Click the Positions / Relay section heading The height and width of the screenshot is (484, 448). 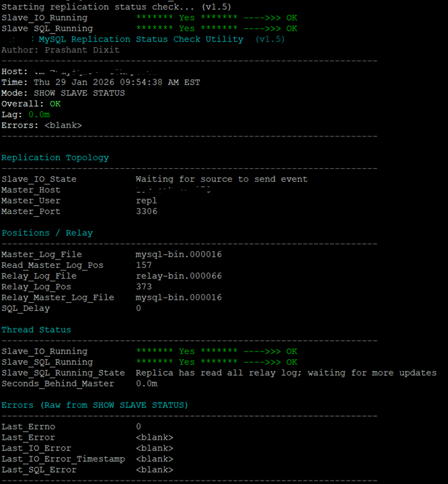pos(47,233)
